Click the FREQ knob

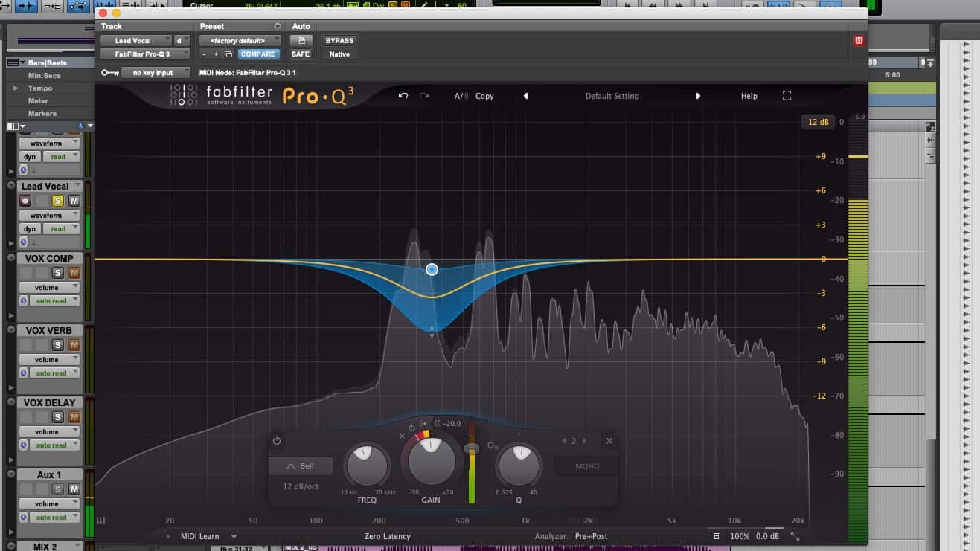(367, 465)
